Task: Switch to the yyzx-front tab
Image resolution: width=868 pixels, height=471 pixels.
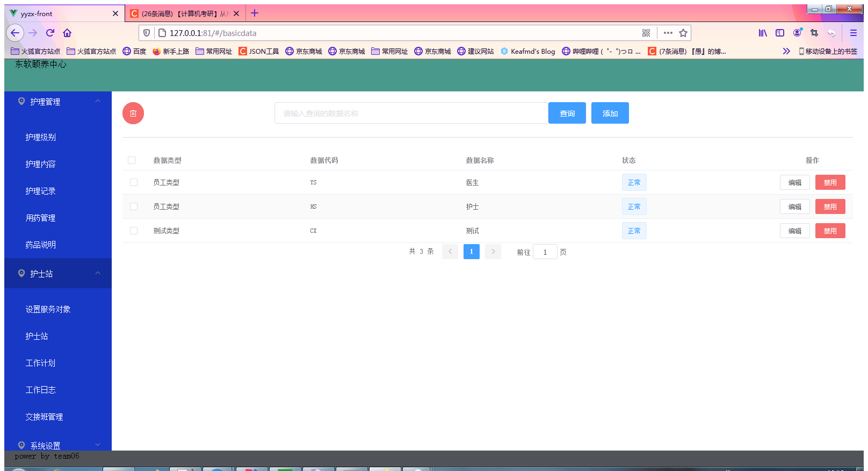Action: 64,13
